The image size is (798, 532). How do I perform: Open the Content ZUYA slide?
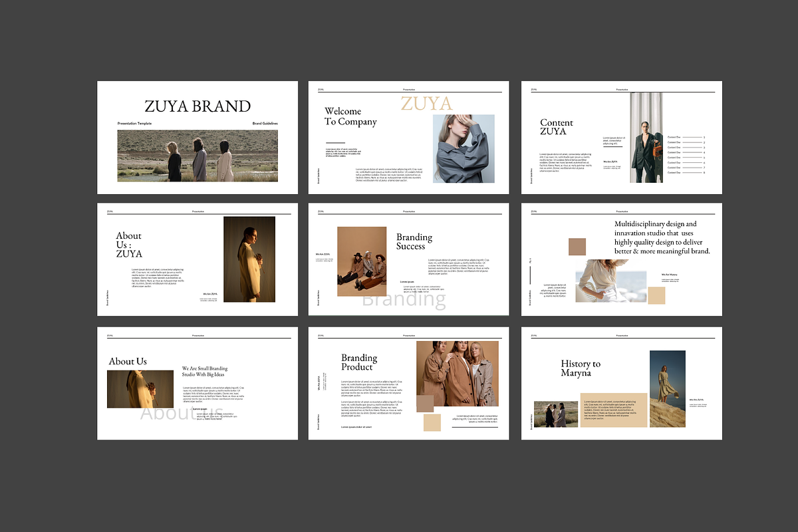pos(622,138)
